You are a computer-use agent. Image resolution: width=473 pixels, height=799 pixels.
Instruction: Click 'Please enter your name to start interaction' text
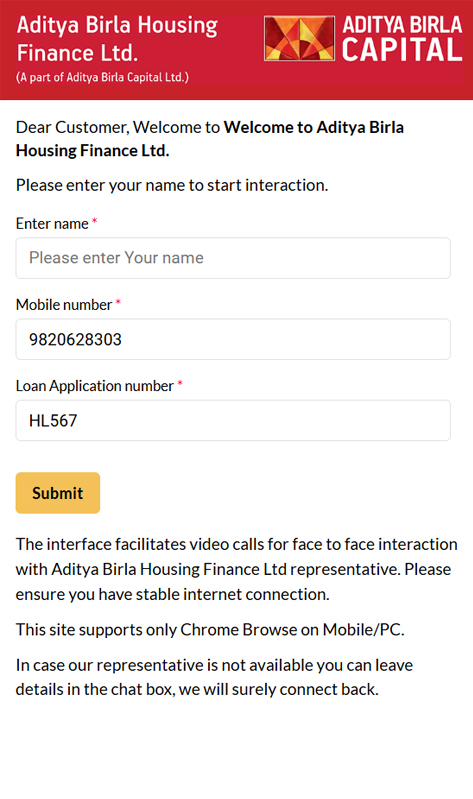[x=172, y=185]
